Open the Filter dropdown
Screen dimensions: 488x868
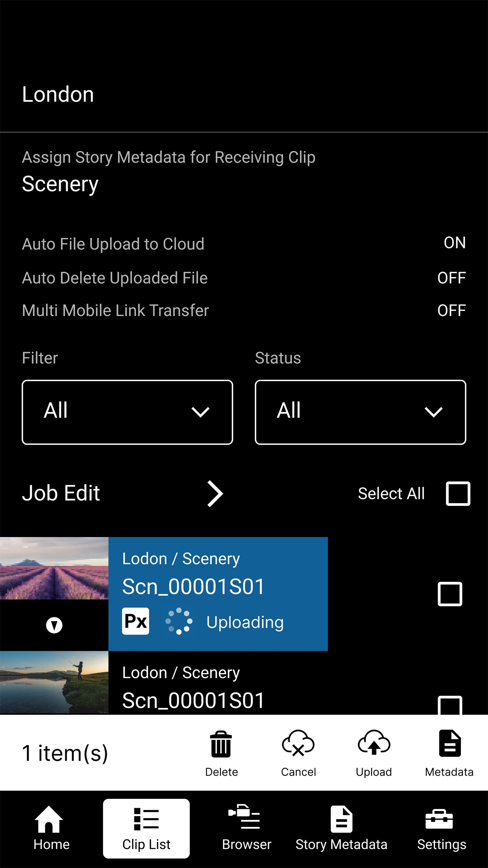click(127, 412)
